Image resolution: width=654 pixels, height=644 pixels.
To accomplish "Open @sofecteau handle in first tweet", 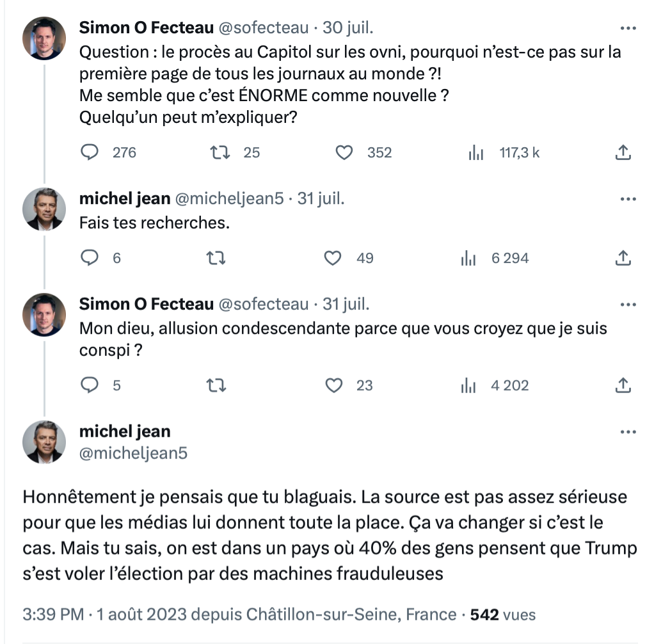I will point(264,28).
